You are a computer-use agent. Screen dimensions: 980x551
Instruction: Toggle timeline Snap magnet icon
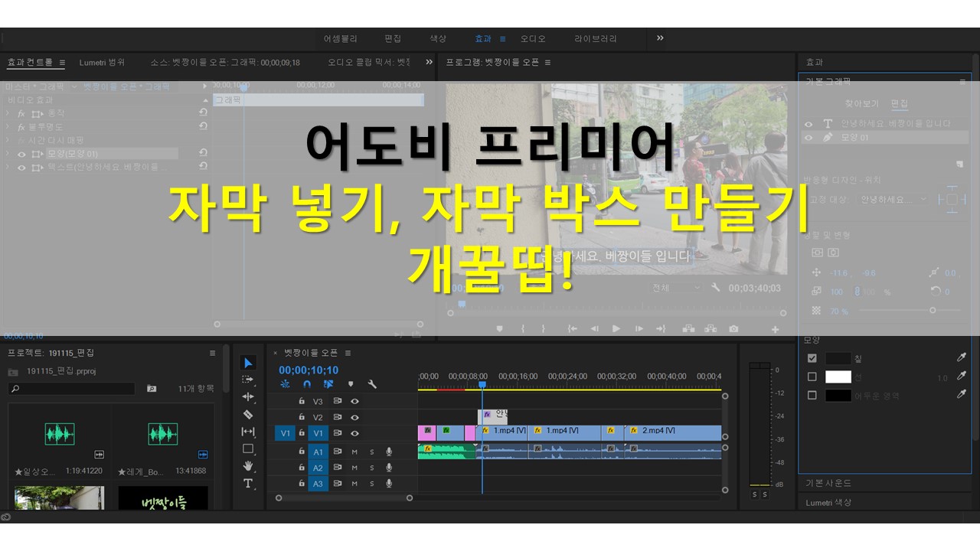tap(307, 384)
